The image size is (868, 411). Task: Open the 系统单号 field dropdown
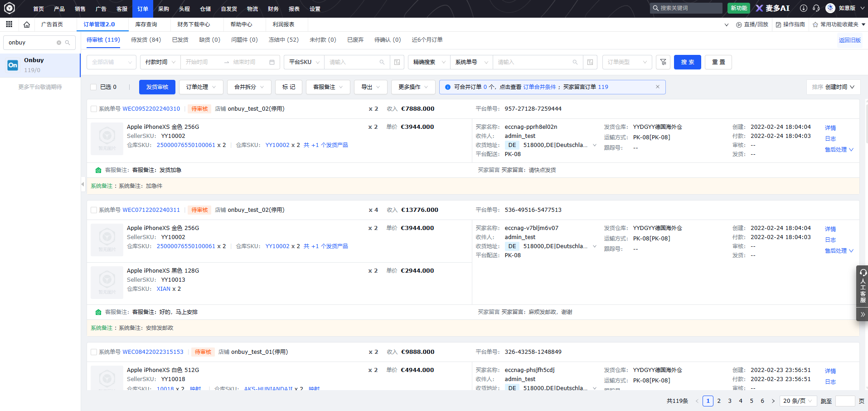[471, 62]
